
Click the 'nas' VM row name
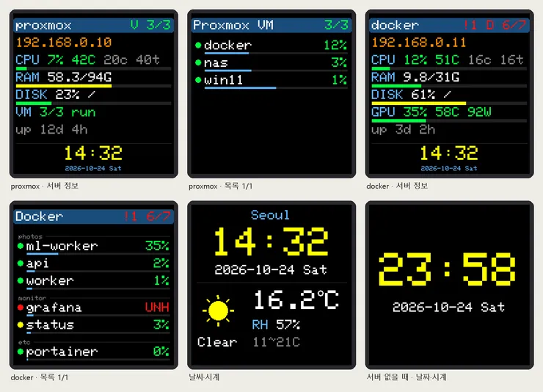[x=216, y=63]
